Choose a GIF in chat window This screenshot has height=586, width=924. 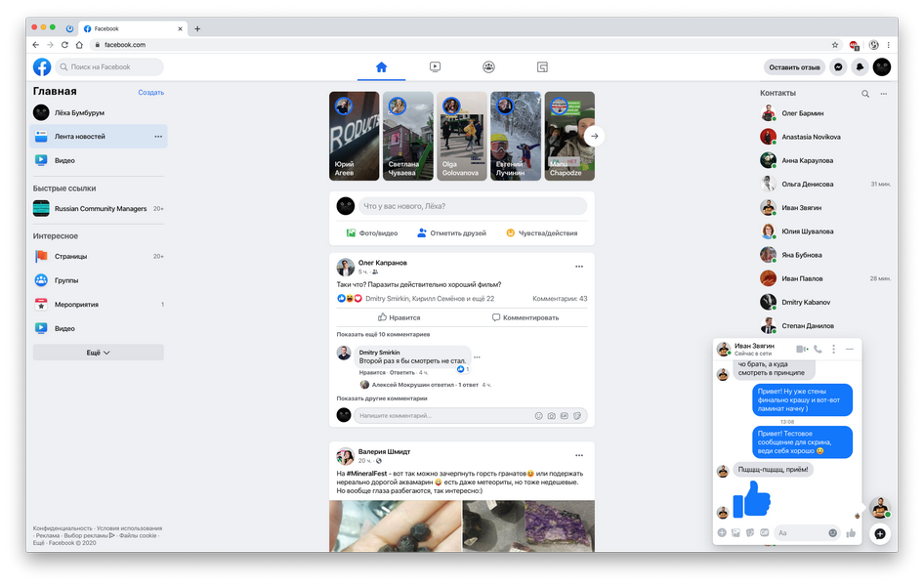tap(765, 533)
